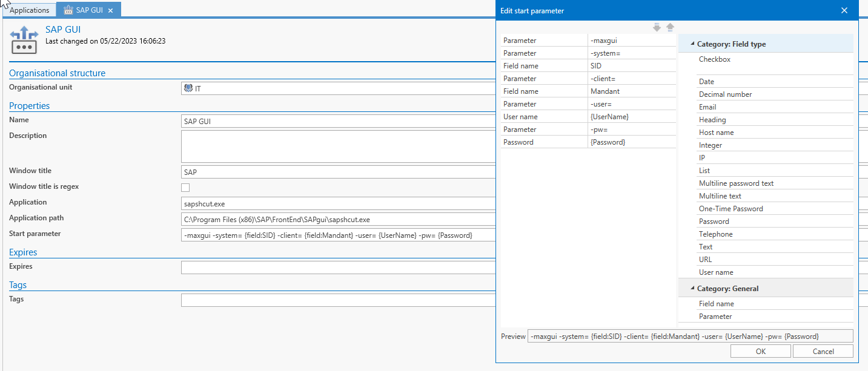The width and height of the screenshot is (868, 371).
Task: Choose Text field type
Action: click(775, 247)
